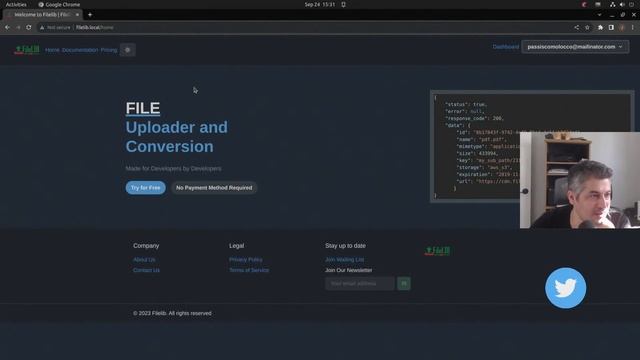Open the Chrome side panel icon
The height and width of the screenshot is (360, 640).
point(611,27)
